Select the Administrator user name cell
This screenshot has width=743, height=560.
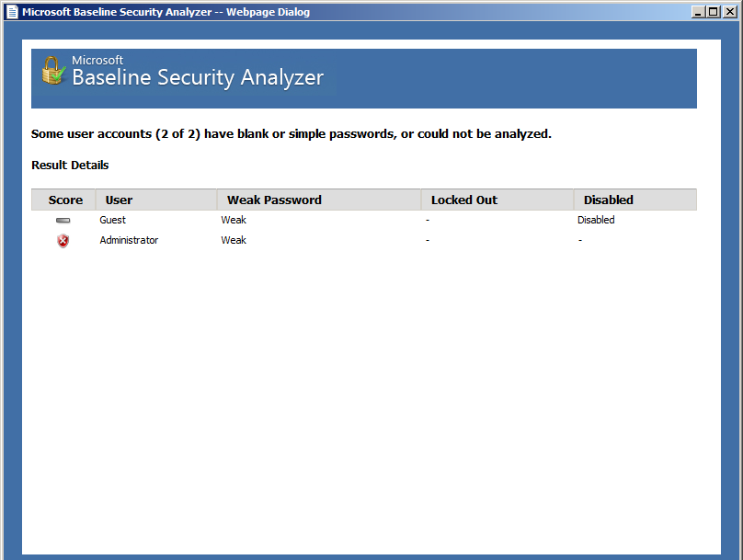point(129,240)
